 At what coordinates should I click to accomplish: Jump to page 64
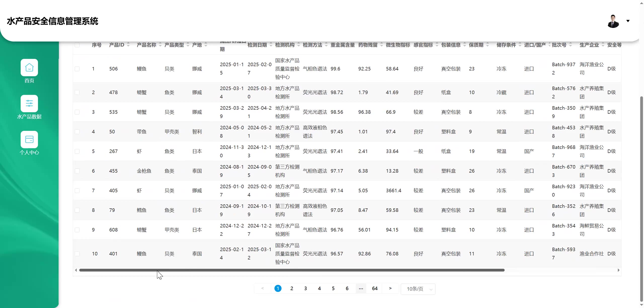(375, 288)
